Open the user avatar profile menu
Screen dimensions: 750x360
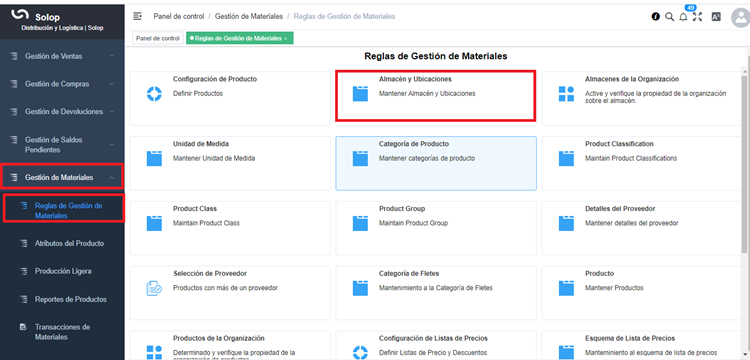(x=740, y=18)
